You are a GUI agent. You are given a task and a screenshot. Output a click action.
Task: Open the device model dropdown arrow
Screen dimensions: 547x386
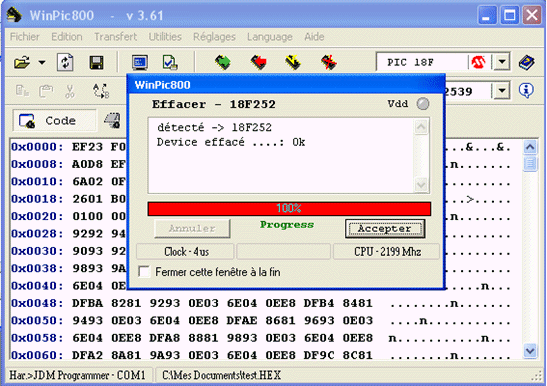502,91
